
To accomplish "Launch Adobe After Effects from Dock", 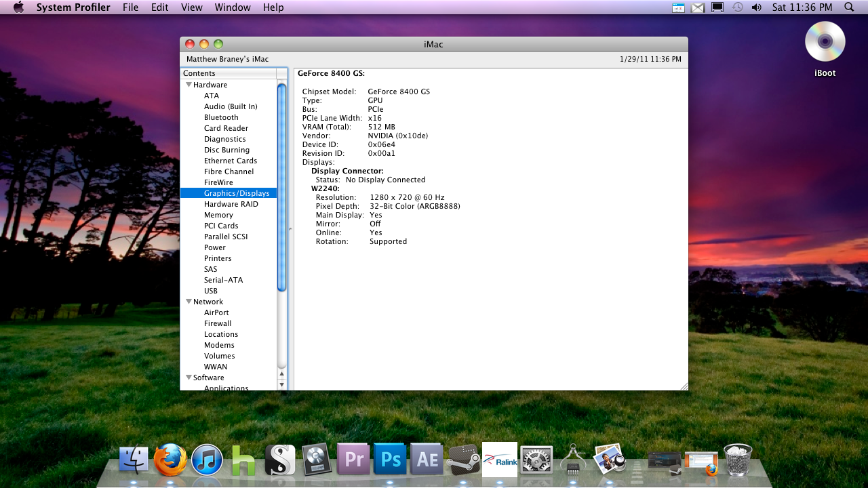I will [427, 460].
